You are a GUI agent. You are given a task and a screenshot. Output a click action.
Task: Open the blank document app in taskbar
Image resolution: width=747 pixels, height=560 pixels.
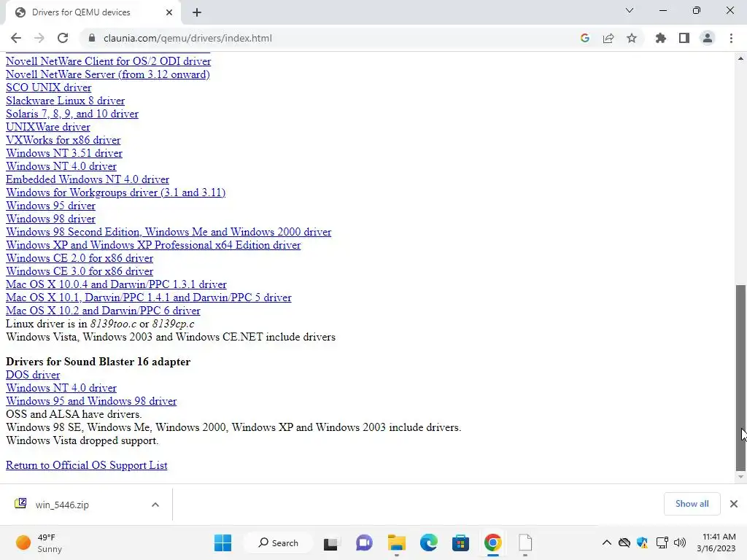525,542
